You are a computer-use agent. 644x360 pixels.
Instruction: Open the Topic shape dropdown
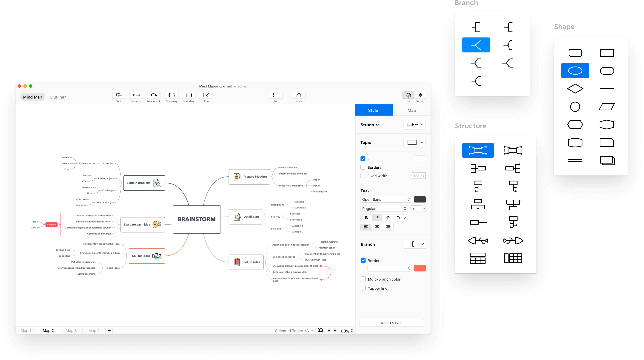[x=415, y=142]
